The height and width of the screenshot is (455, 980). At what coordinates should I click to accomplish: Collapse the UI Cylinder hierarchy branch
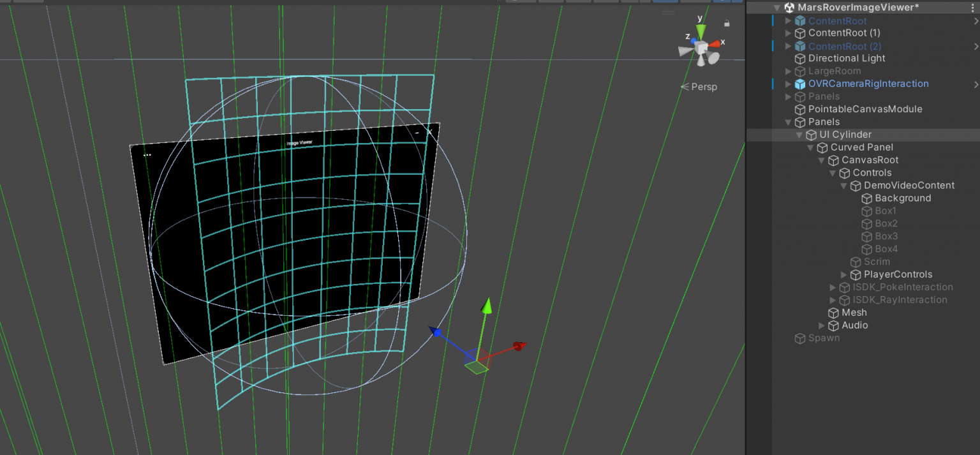click(799, 134)
